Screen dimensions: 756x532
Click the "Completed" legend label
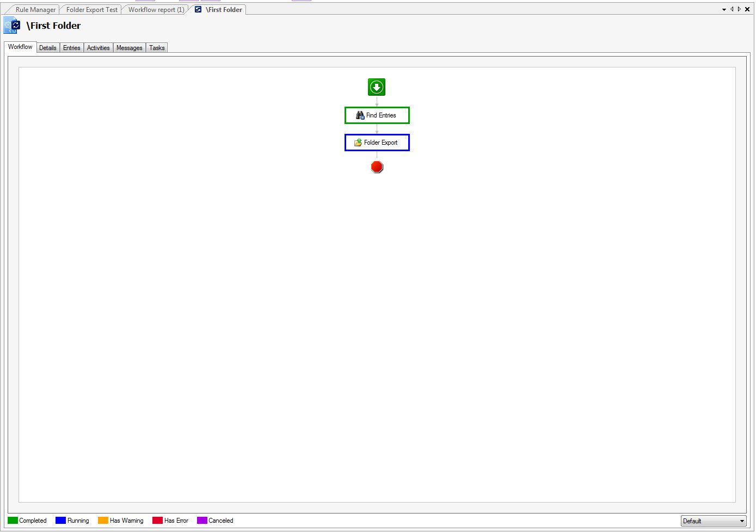pyautogui.click(x=33, y=521)
